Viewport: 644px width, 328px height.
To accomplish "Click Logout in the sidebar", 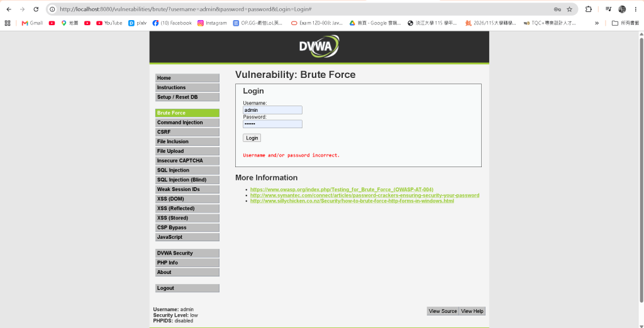I will coord(187,288).
